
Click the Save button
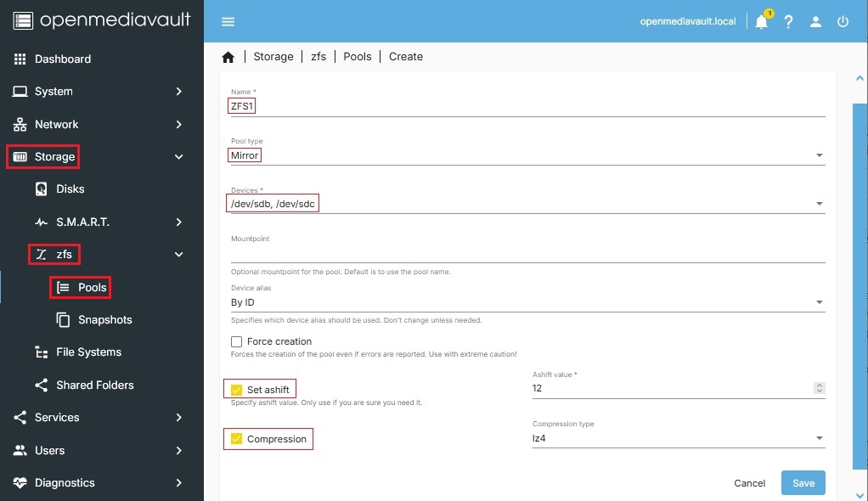pyautogui.click(x=803, y=483)
